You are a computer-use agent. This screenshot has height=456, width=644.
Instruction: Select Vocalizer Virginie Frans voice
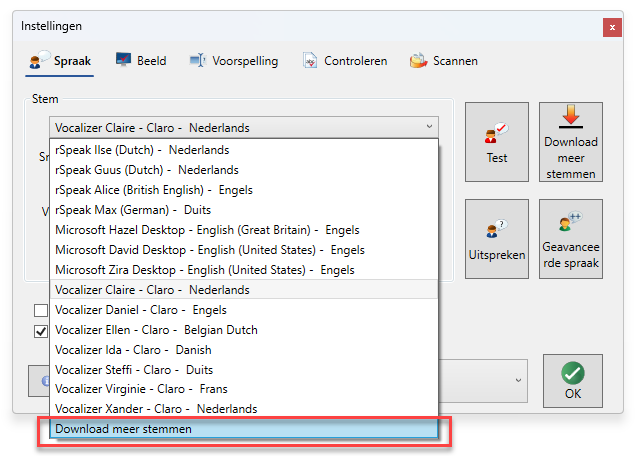244,389
